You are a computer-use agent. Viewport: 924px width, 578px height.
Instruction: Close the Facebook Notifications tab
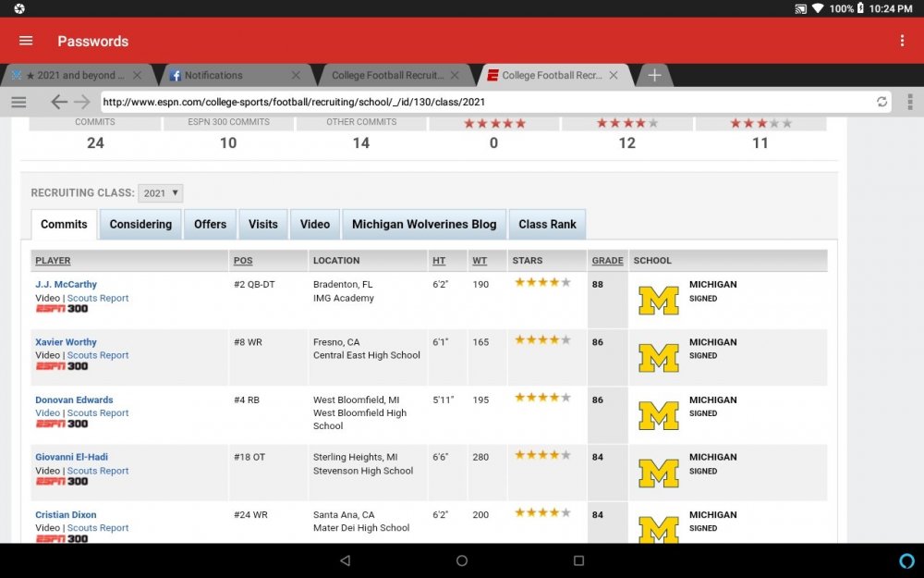[296, 75]
